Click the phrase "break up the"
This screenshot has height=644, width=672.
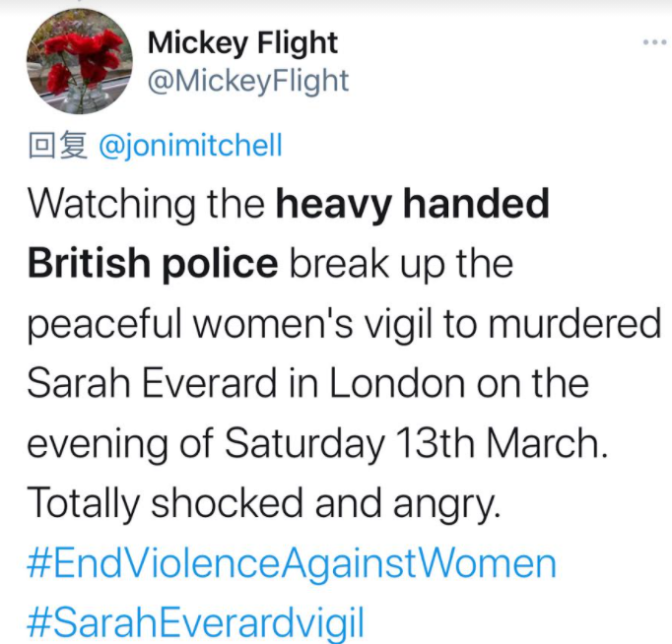[x=401, y=264]
